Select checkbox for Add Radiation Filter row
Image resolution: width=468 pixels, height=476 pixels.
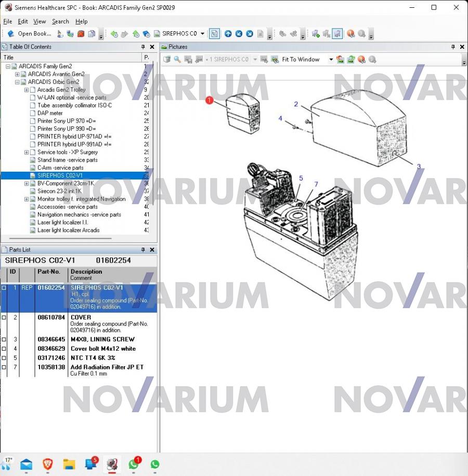coord(4,367)
